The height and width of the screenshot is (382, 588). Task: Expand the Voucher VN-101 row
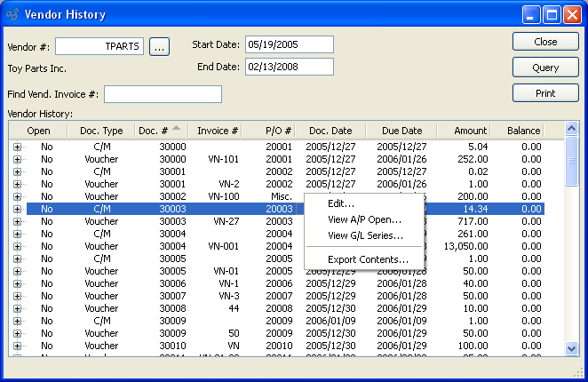[17, 159]
